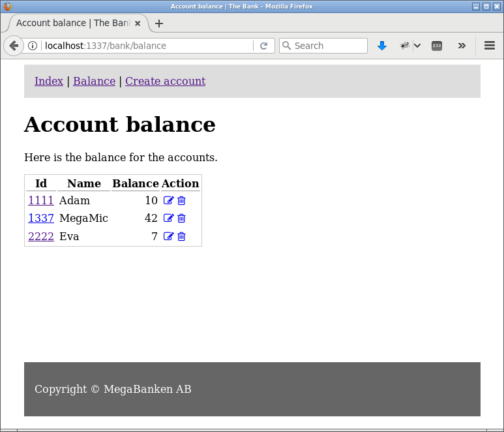Show more toolbar tools
The height and width of the screenshot is (432, 504).
click(x=462, y=46)
